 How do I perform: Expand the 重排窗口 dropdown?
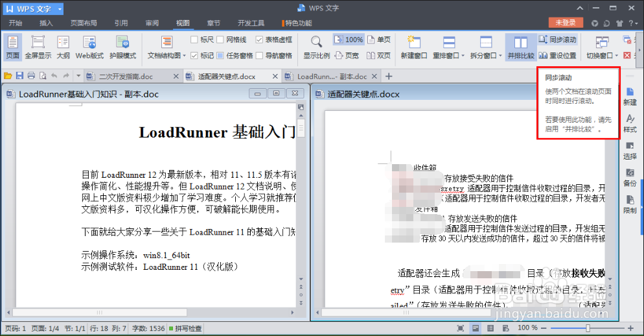pos(463,56)
